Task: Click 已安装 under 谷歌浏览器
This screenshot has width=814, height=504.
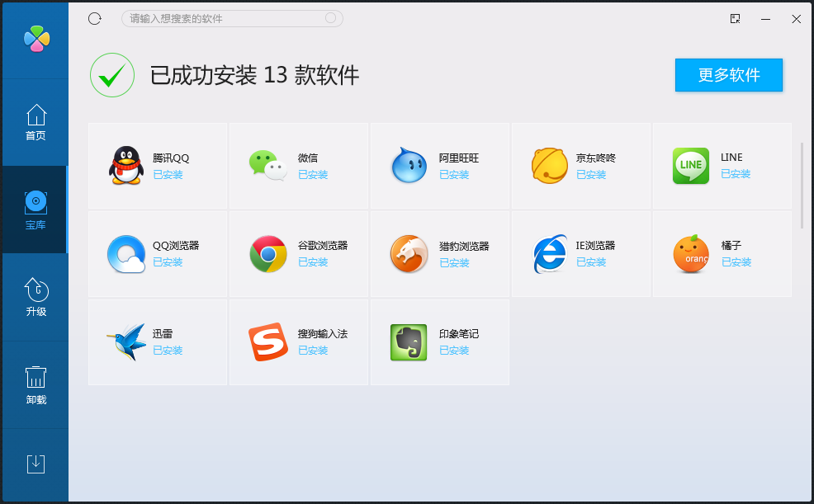Action: click(x=313, y=262)
